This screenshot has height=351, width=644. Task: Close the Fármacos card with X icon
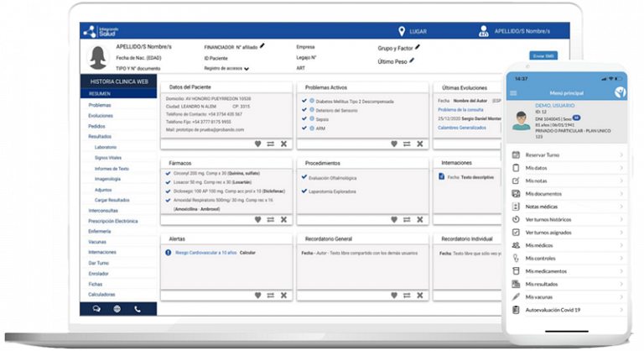283,219
